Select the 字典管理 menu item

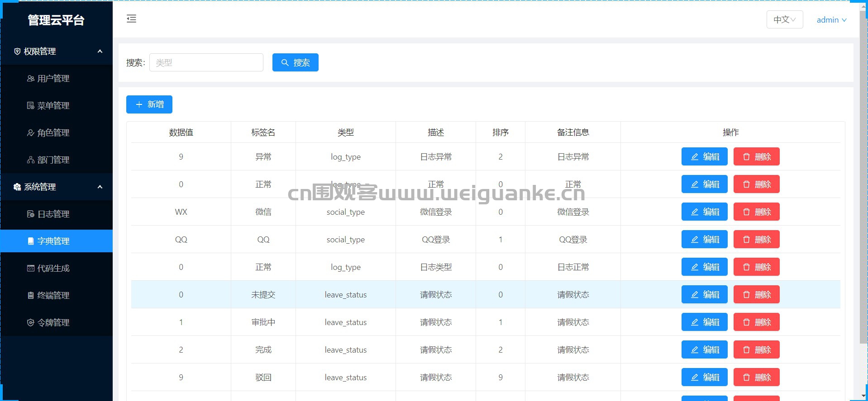tap(57, 241)
